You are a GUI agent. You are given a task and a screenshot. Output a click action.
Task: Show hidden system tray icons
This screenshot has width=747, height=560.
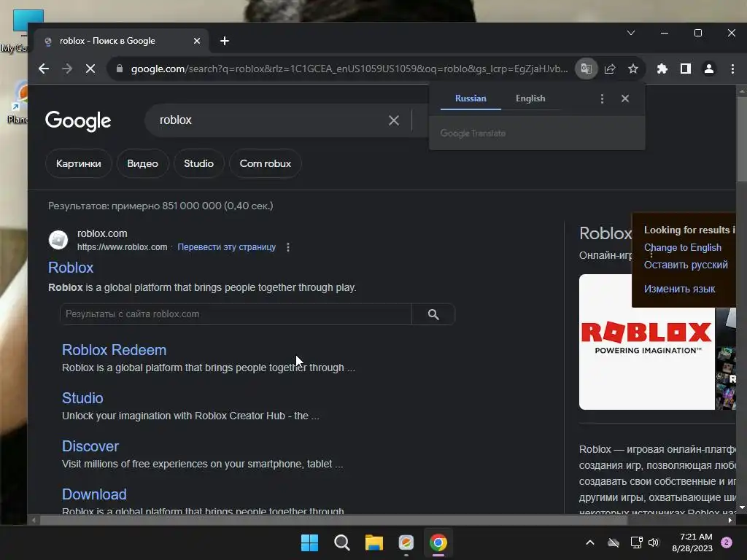pyautogui.click(x=589, y=542)
